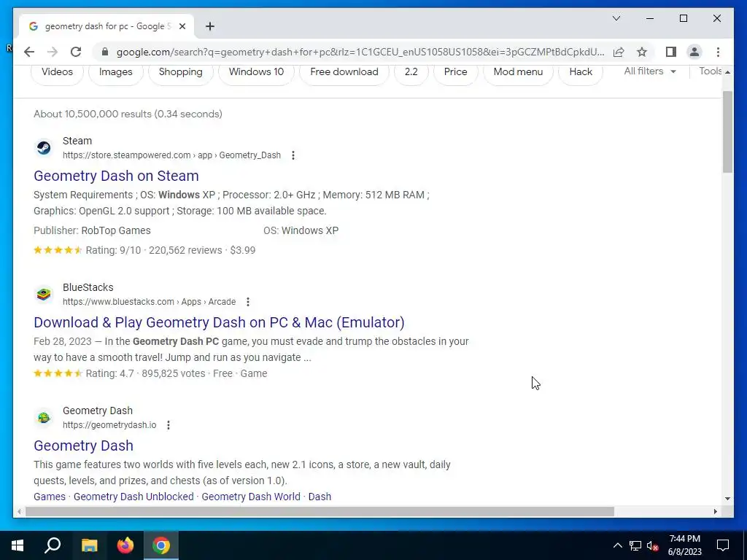Open the Dash sitelink
The width and height of the screenshot is (747, 560).
point(320,497)
